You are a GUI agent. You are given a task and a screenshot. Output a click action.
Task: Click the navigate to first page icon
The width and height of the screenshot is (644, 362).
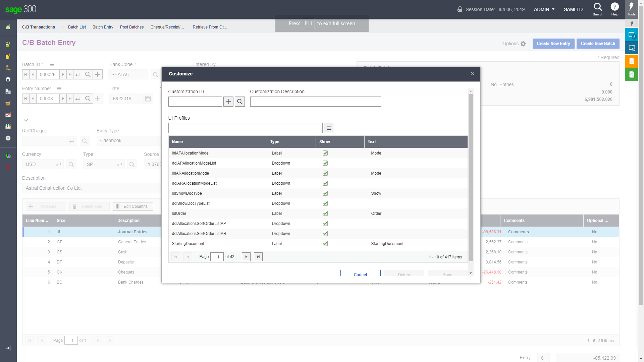click(x=176, y=256)
